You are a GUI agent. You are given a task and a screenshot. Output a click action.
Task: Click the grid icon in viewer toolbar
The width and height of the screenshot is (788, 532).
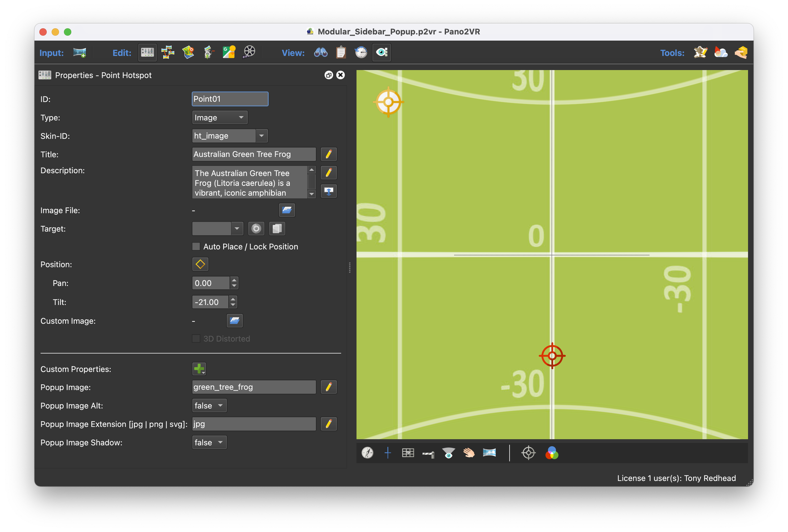click(x=408, y=453)
